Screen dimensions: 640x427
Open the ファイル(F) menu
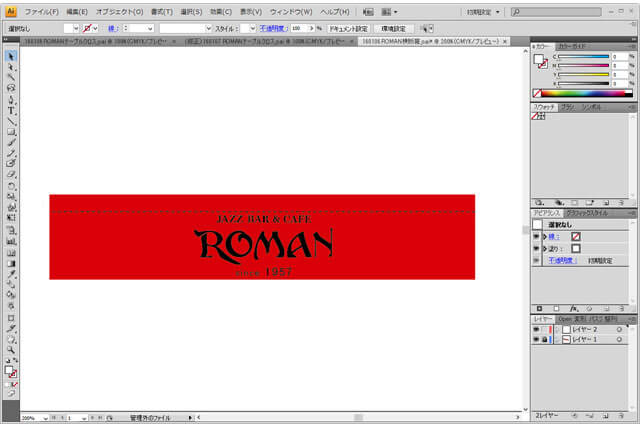[x=42, y=12]
